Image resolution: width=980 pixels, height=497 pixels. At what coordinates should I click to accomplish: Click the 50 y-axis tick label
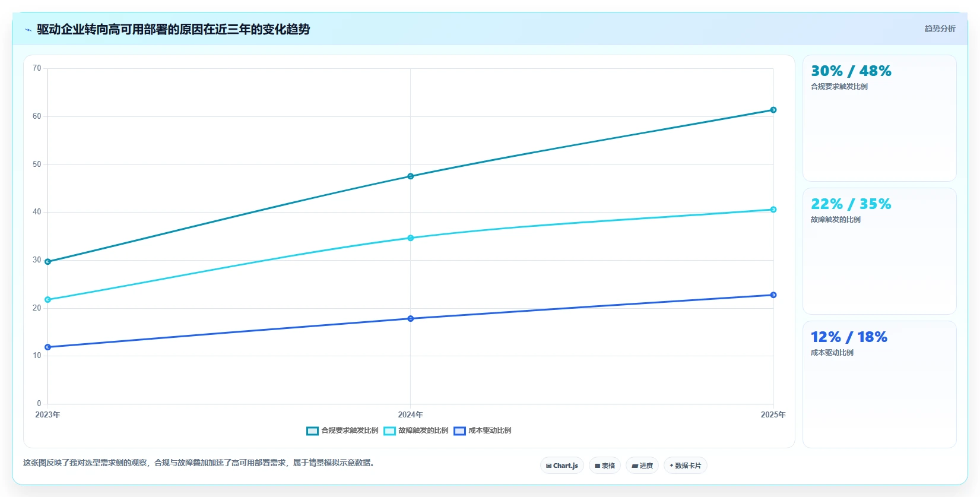[37, 164]
